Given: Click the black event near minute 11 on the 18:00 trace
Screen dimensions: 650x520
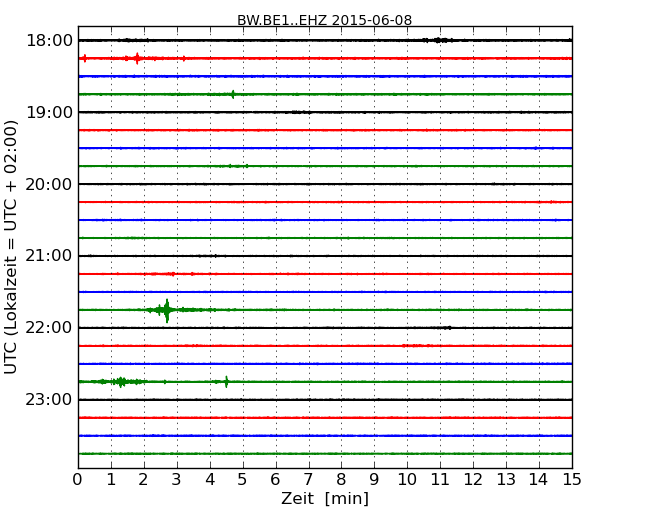Looking at the screenshot, I should [x=438, y=40].
